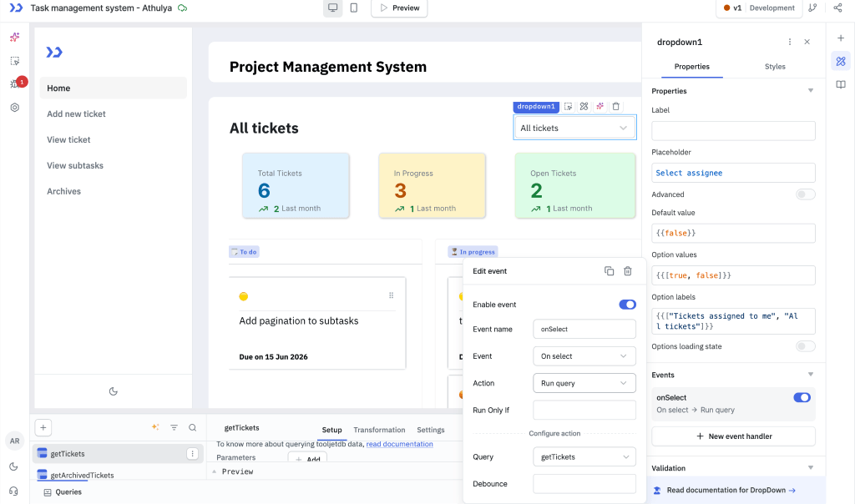Duplicate the event handler
Screen dimensions: 855x504
pyautogui.click(x=609, y=271)
